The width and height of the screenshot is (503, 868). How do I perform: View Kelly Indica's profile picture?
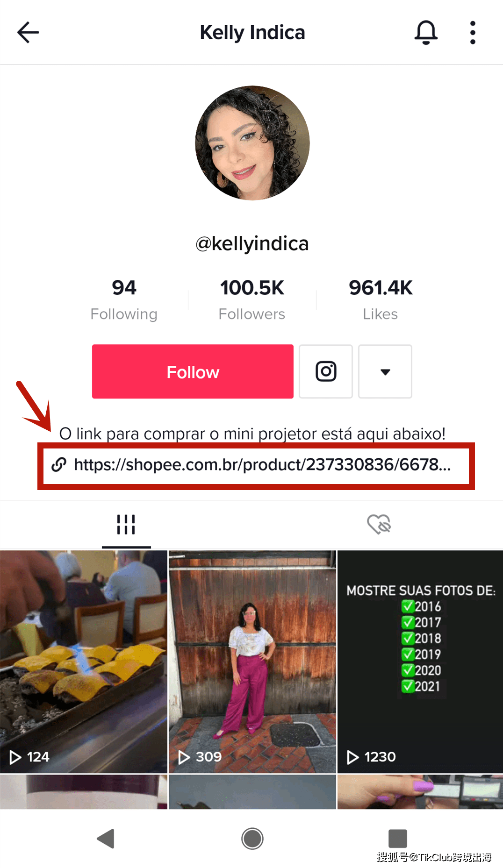coord(252,143)
